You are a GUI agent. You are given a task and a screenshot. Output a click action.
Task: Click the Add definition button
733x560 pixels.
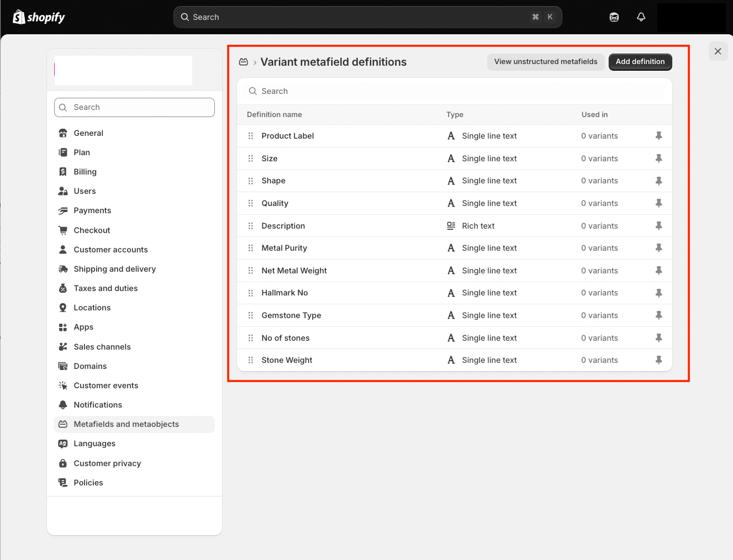(x=640, y=62)
